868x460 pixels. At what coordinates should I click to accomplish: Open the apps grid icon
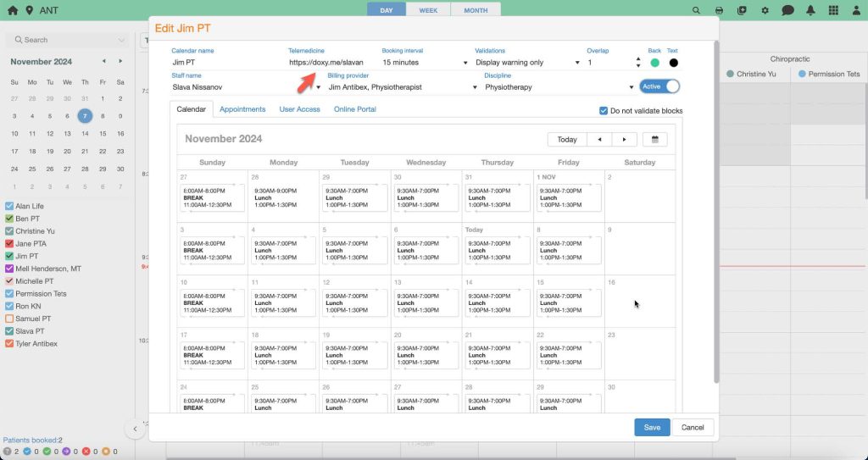[833, 10]
